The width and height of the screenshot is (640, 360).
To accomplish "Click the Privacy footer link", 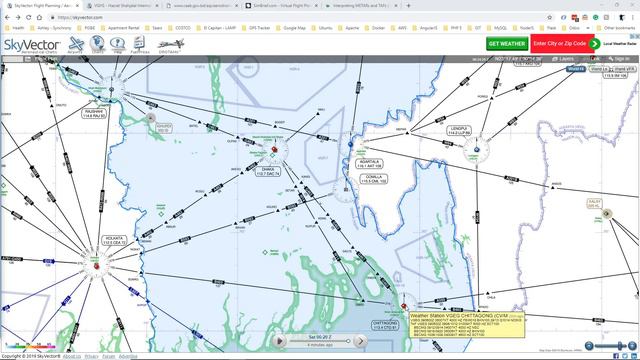I will [91, 356].
